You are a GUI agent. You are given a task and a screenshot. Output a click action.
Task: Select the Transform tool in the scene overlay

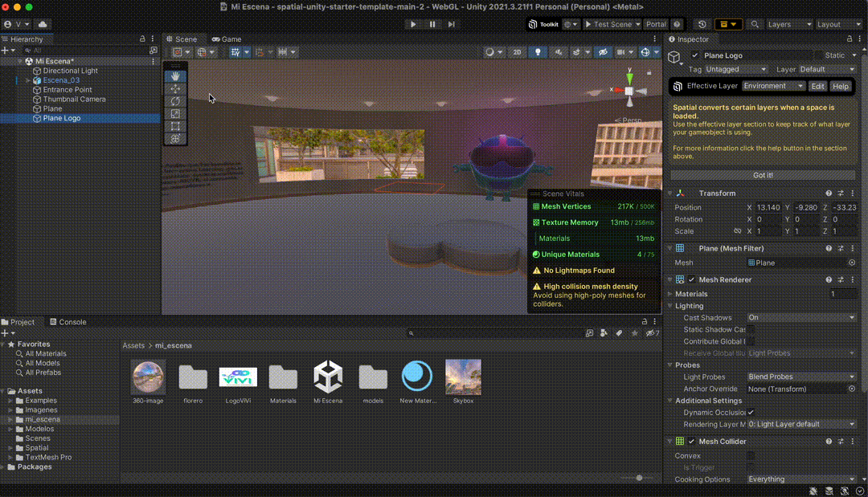pos(175,139)
